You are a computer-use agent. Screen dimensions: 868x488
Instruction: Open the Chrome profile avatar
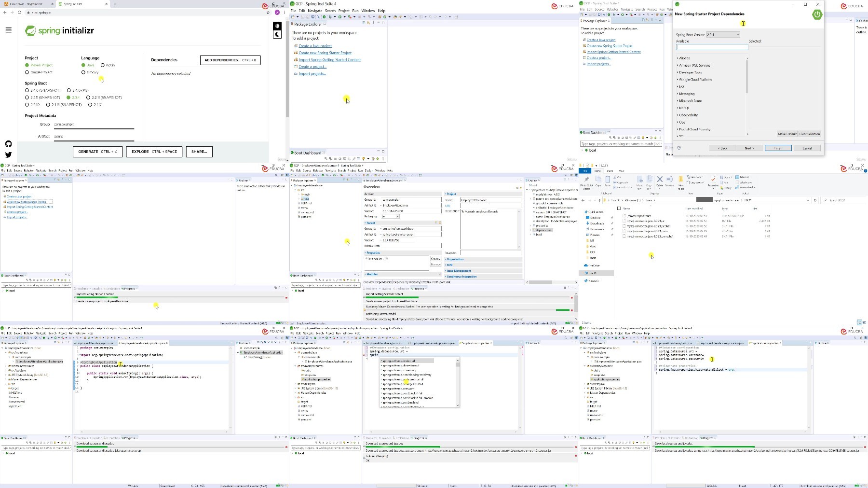tap(277, 13)
